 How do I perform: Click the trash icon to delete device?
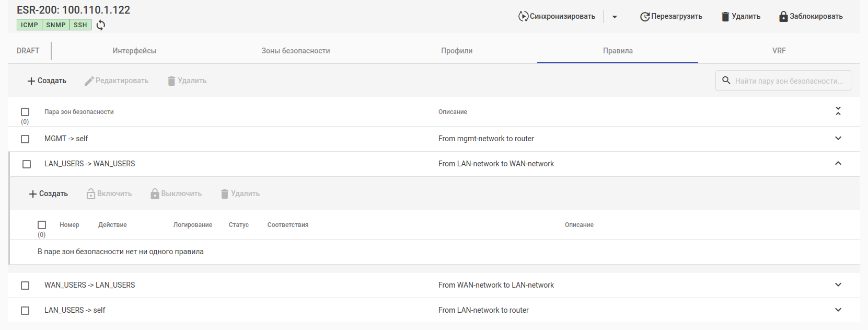[x=725, y=17]
